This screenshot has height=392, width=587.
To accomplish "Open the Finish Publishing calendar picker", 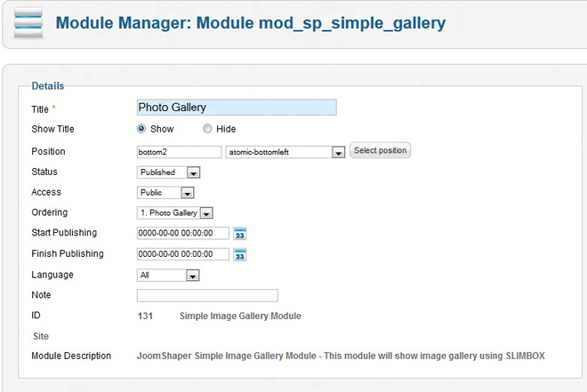I will 238,255.
